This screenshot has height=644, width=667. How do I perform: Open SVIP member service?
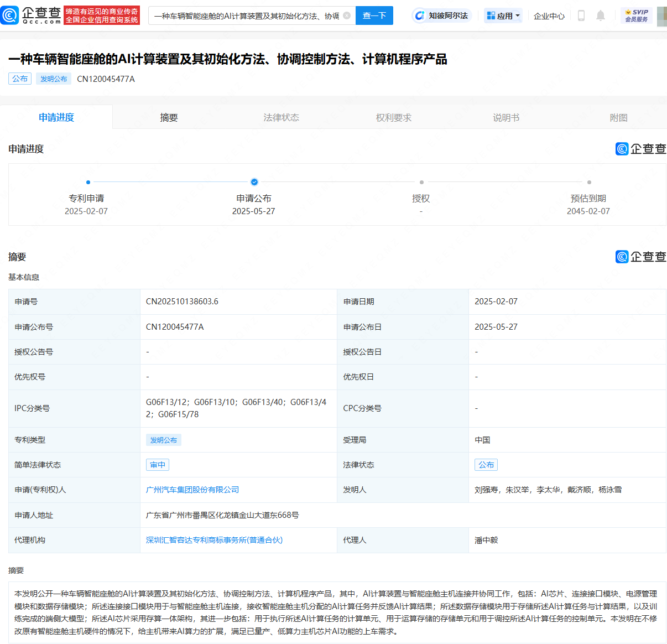coord(637,15)
